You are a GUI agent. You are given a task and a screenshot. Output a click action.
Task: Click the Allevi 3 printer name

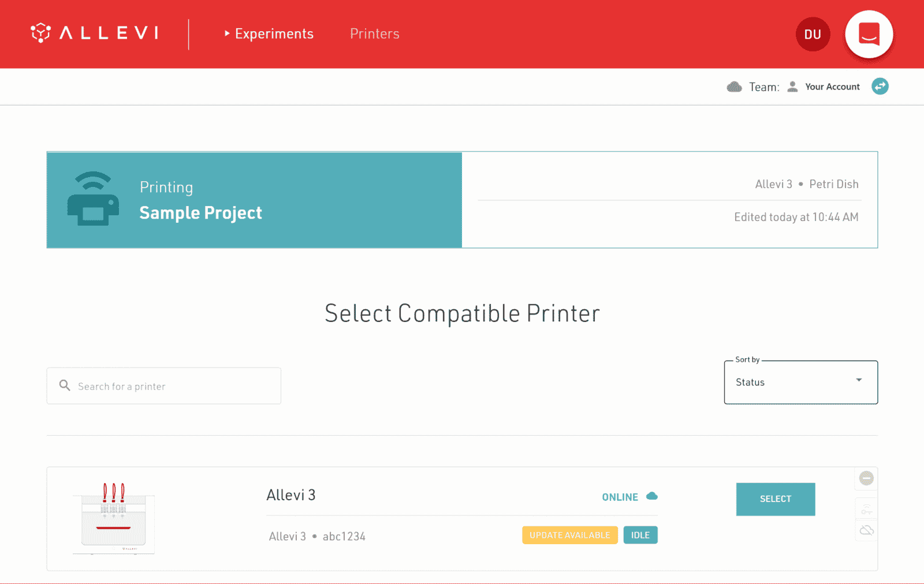pos(291,495)
